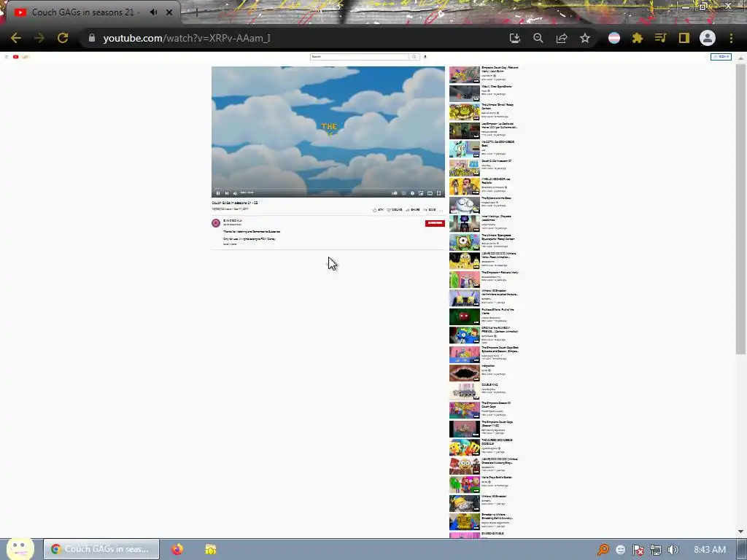Open Chrome extensions puzzle menu
The height and width of the screenshot is (560, 747).
638,38
